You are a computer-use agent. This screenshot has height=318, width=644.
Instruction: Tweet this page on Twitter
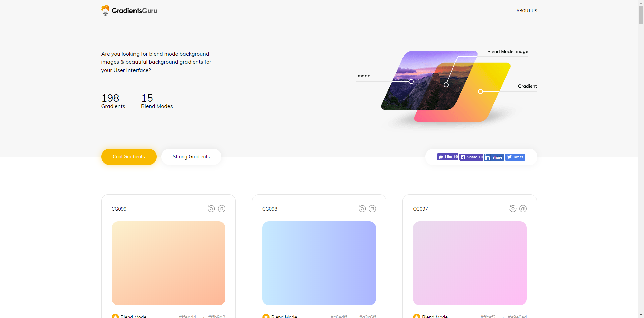point(515,157)
